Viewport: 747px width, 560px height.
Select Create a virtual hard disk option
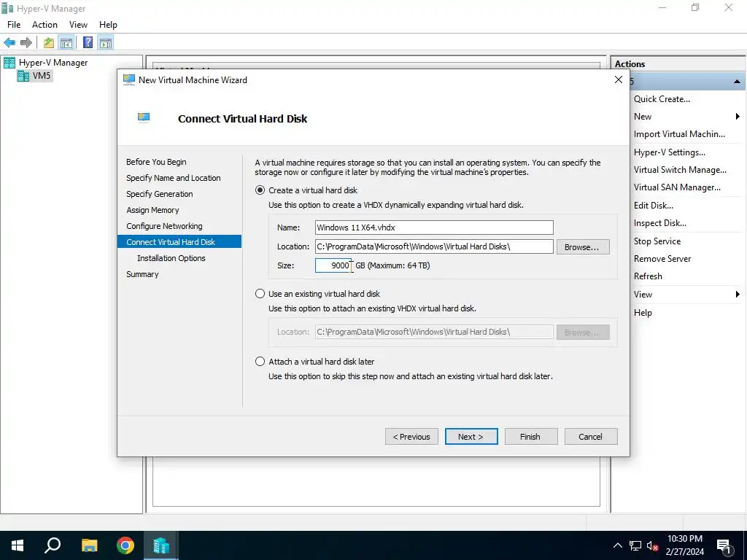pos(260,190)
